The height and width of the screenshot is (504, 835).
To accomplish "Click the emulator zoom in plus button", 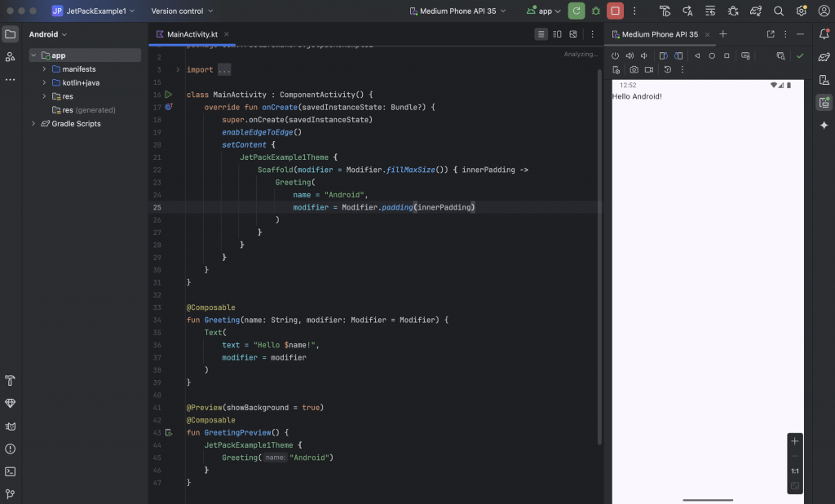I will 795,441.
